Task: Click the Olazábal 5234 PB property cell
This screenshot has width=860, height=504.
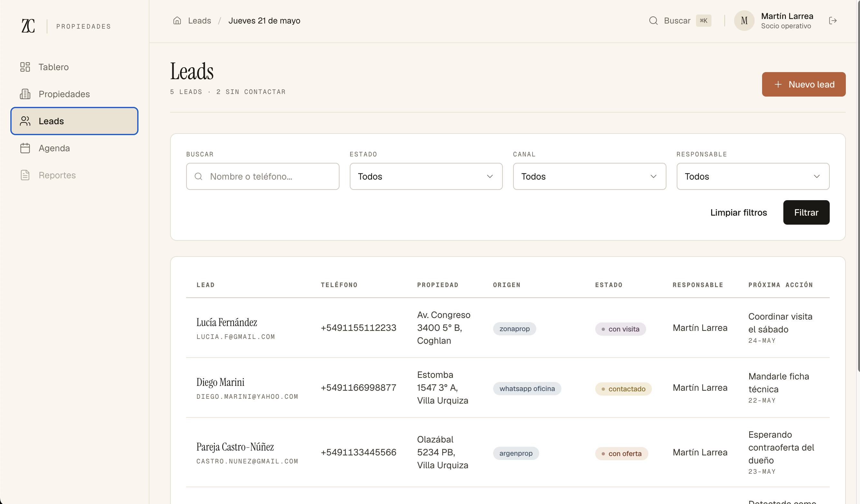Action: click(443, 453)
